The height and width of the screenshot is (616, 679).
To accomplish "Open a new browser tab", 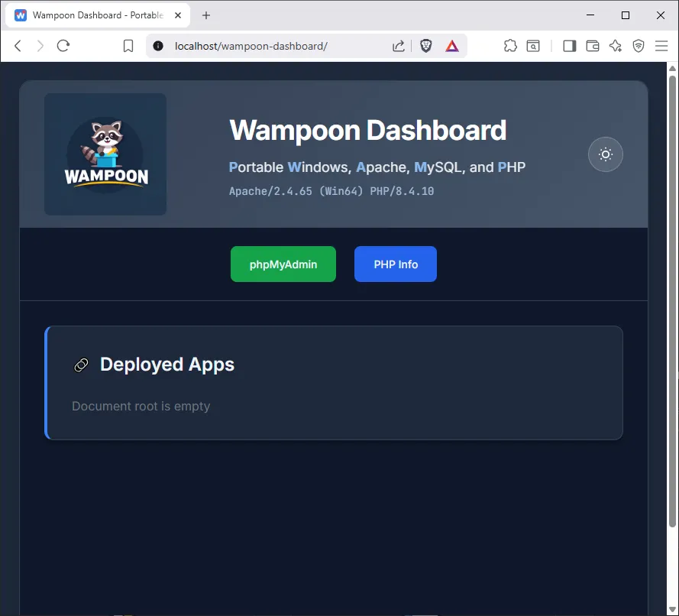I will click(x=206, y=15).
